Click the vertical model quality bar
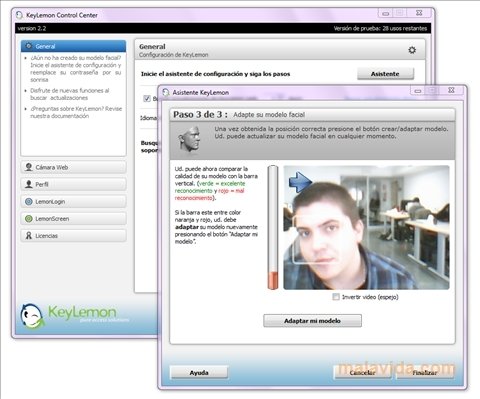 point(273,227)
